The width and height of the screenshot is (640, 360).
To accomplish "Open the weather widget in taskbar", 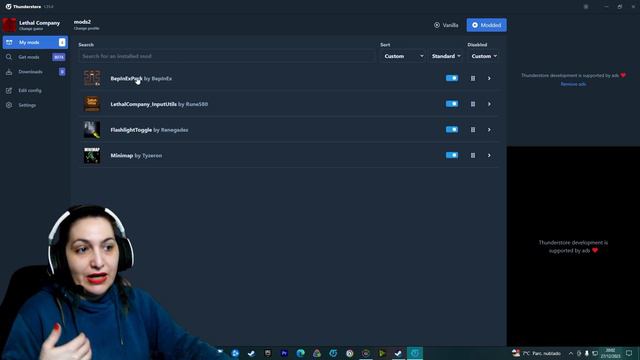I will click(537, 353).
